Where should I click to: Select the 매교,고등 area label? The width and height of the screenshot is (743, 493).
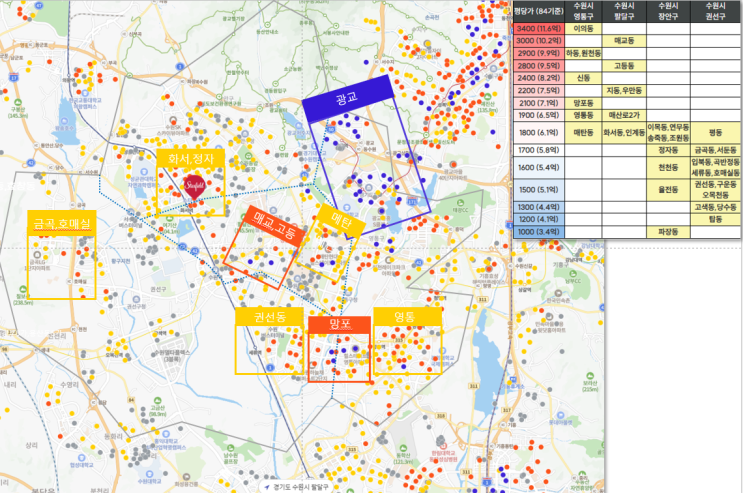(275, 225)
